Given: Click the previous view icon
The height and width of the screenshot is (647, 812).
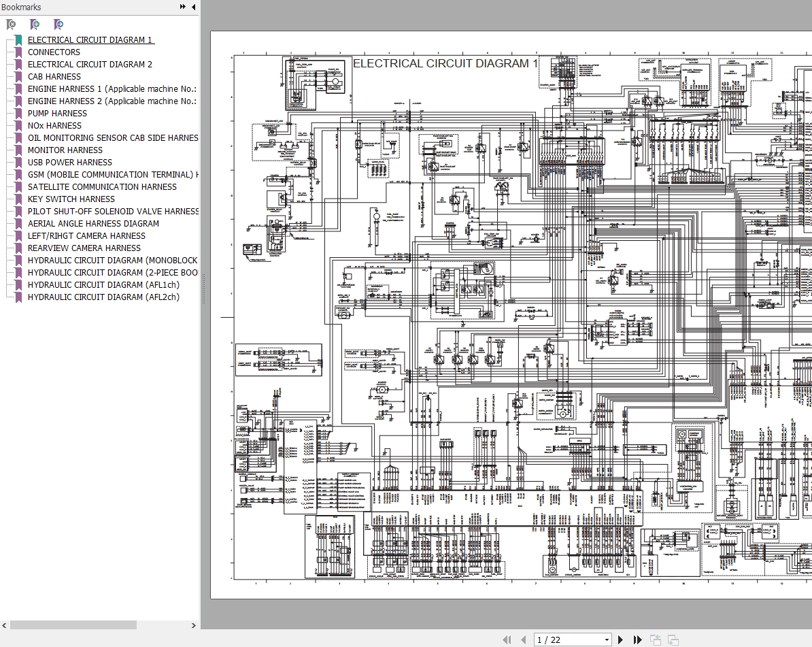Looking at the screenshot, I should 656,640.
